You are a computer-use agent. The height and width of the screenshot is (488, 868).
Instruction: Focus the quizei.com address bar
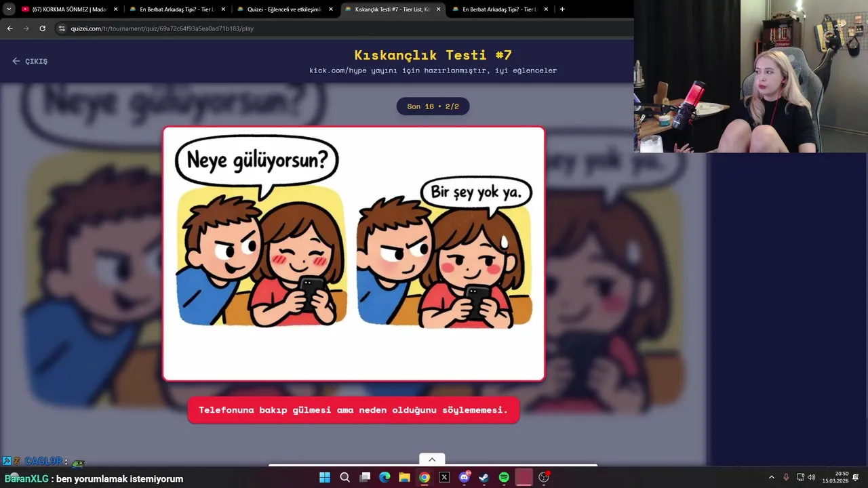(x=339, y=28)
